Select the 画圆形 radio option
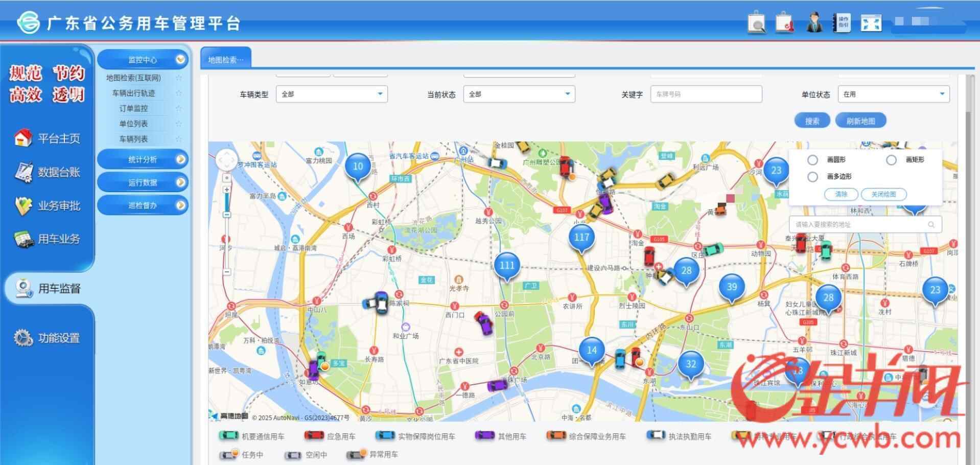Screen dimensions: 980x465 (812, 160)
